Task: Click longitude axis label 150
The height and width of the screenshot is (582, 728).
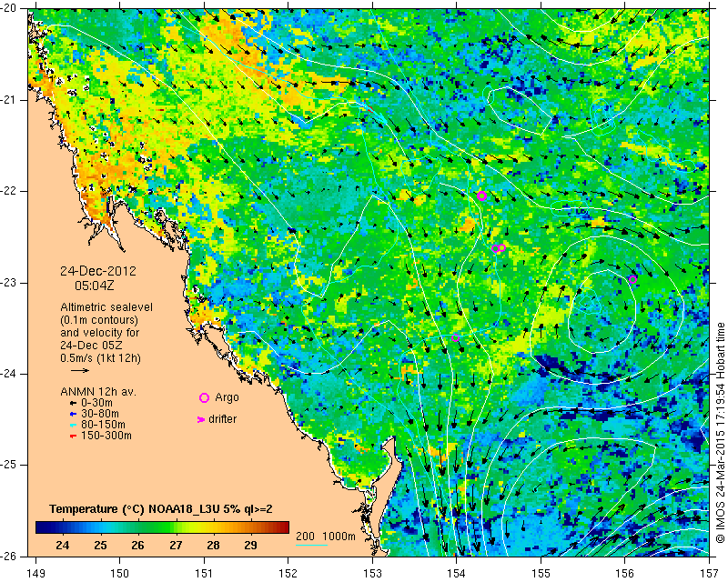Action: point(120,573)
